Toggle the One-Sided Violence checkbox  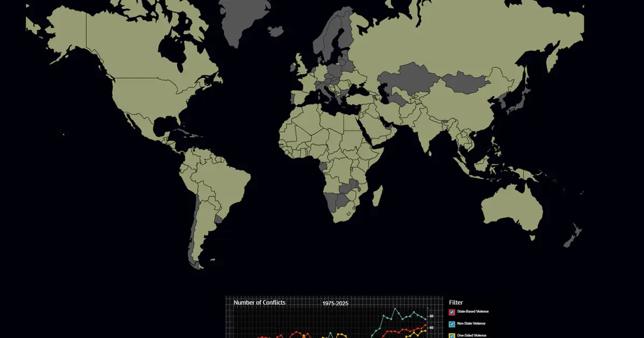(x=452, y=336)
